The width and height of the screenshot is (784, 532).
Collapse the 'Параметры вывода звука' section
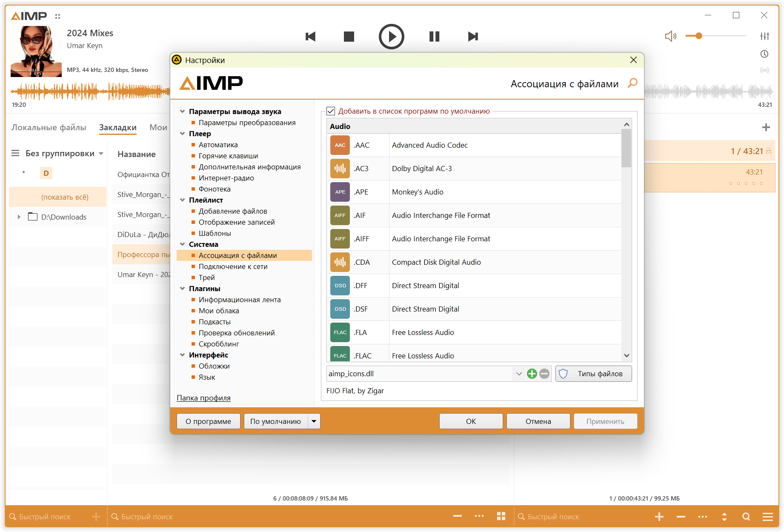183,112
